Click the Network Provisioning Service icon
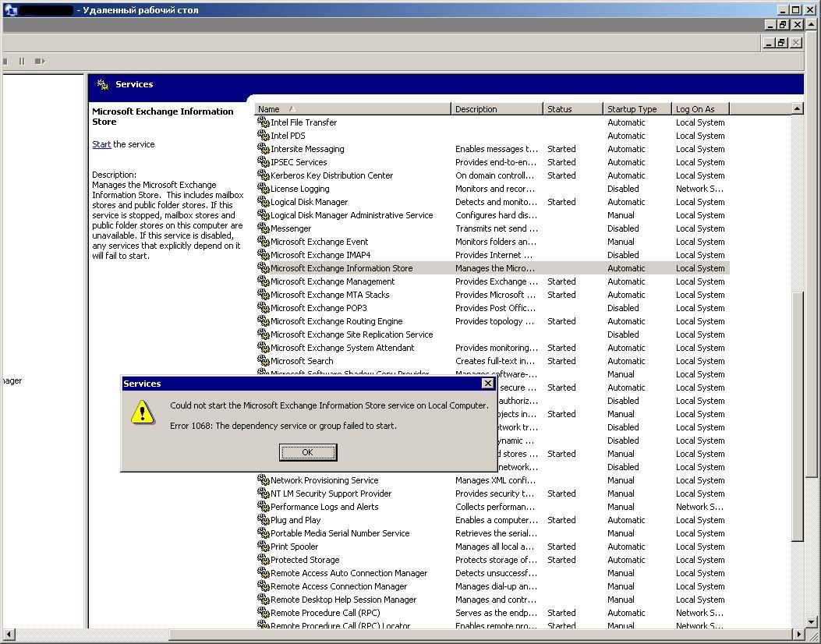Image resolution: width=821 pixels, height=644 pixels. (263, 480)
